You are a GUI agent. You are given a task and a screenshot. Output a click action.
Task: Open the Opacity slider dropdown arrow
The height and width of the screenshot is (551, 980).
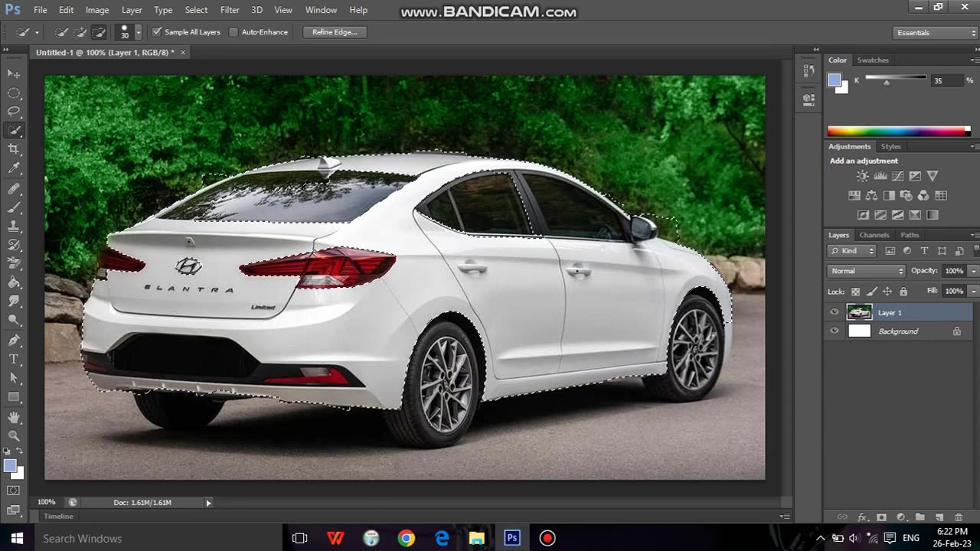pyautogui.click(x=973, y=271)
